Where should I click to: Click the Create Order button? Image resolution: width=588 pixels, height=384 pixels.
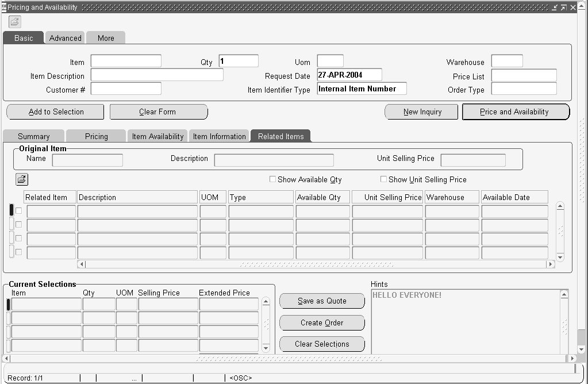322,322
